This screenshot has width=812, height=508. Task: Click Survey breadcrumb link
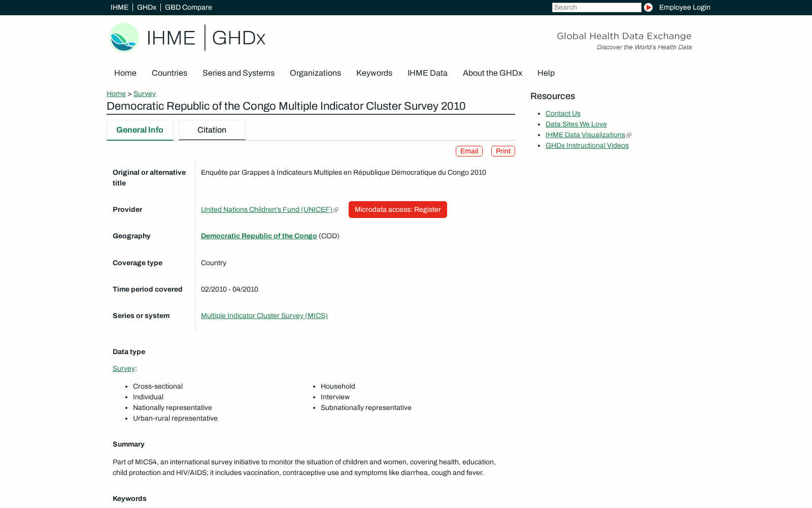(x=145, y=93)
